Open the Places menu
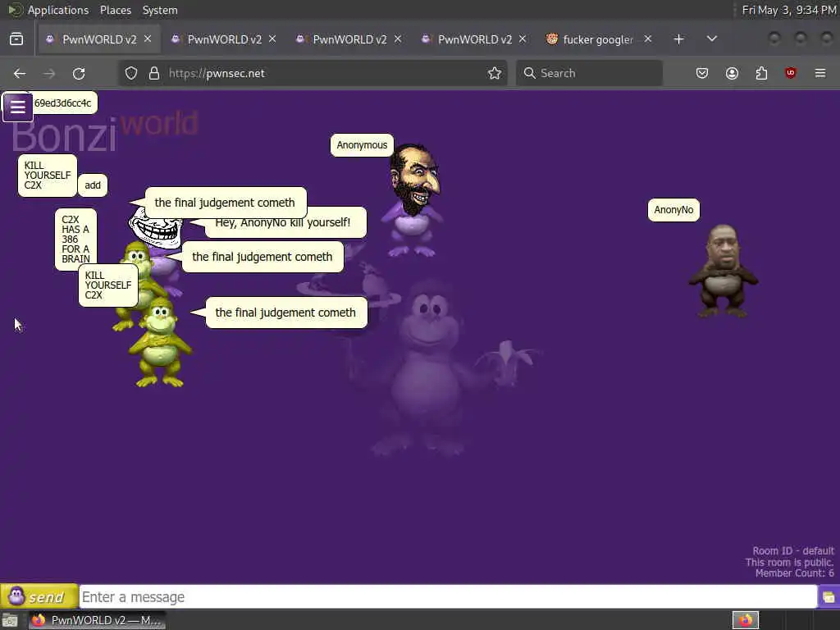The width and height of the screenshot is (840, 630). coord(115,10)
